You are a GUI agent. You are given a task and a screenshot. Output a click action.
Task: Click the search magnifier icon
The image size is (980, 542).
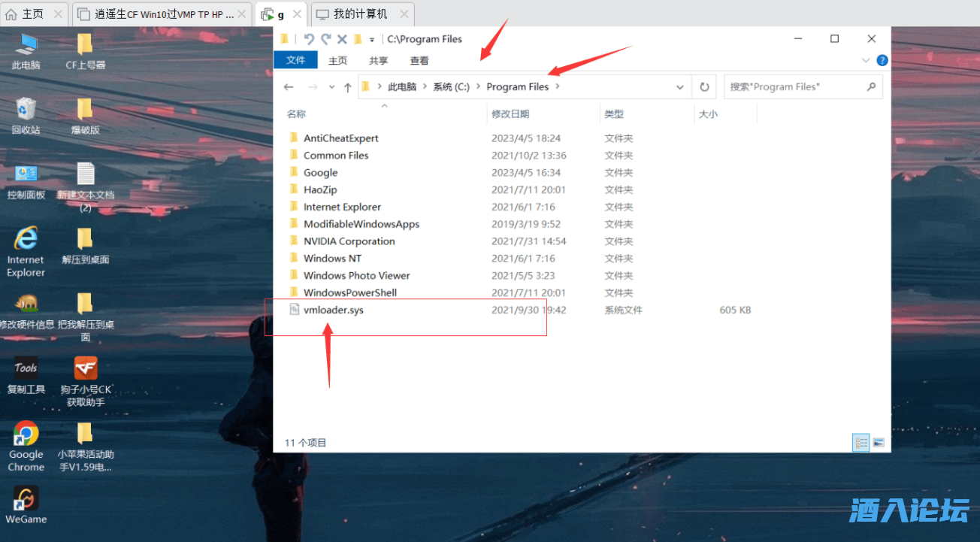pyautogui.click(x=871, y=86)
